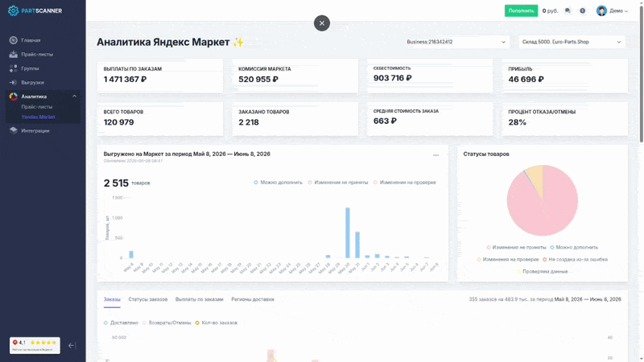Switch to the Заказы tab
644x362 pixels.
click(112, 299)
